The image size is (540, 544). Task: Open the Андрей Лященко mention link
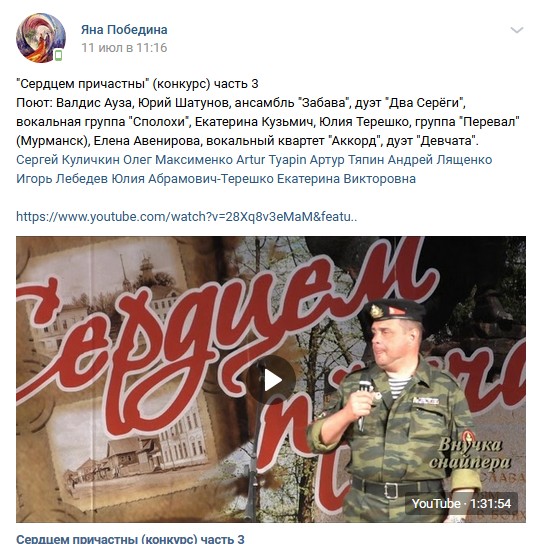(440, 160)
